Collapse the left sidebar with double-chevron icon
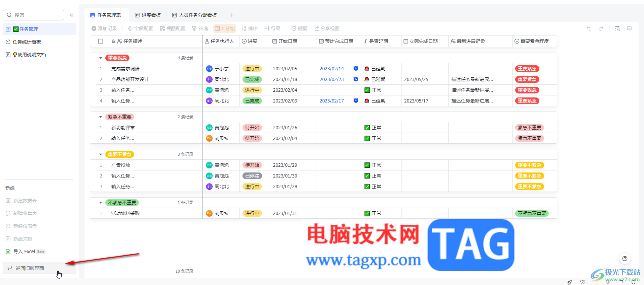Image resolution: width=644 pixels, height=285 pixels. (x=71, y=15)
